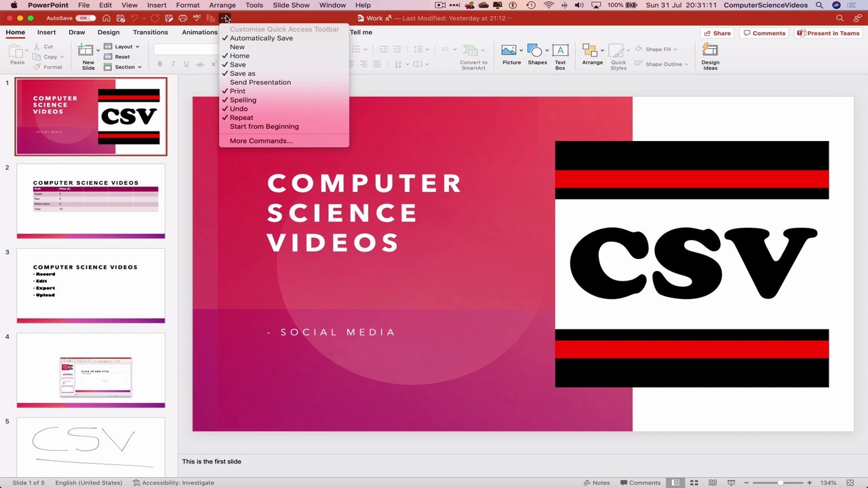Open the Transitions ribbon tab

(151, 33)
